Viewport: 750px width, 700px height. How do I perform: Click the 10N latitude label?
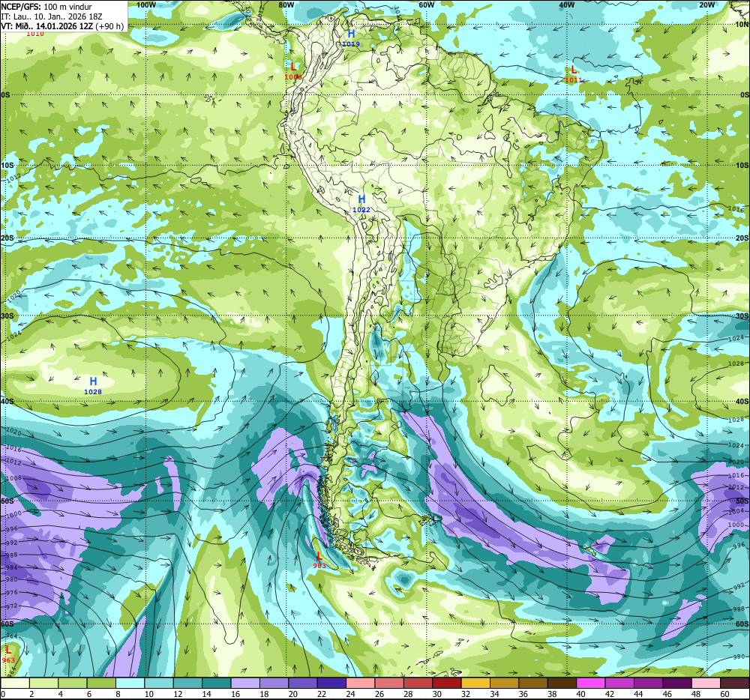(742, 25)
